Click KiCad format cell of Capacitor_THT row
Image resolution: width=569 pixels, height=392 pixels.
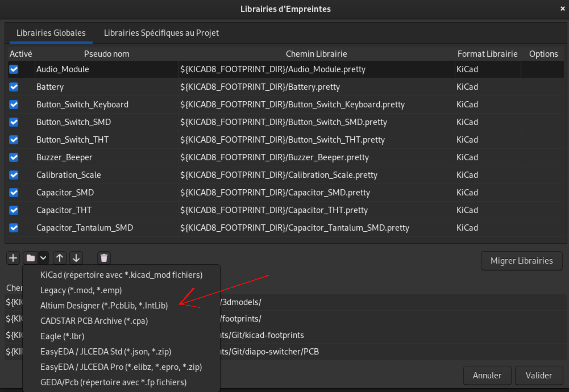[x=488, y=210]
